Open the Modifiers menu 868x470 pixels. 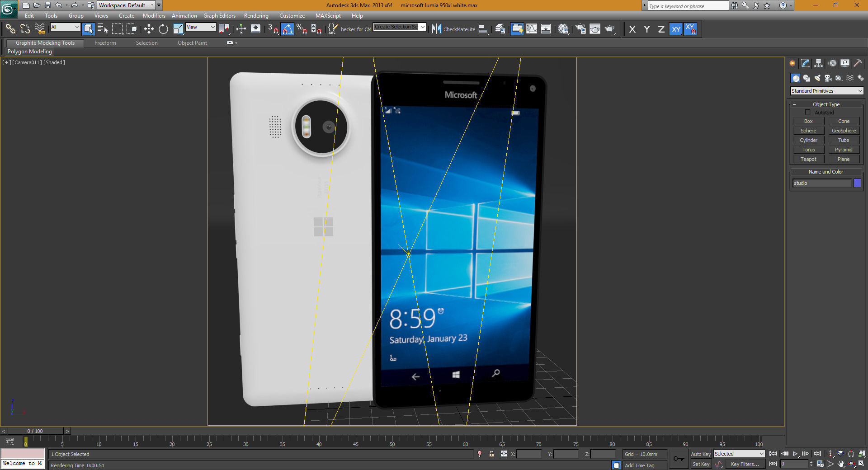click(x=154, y=16)
